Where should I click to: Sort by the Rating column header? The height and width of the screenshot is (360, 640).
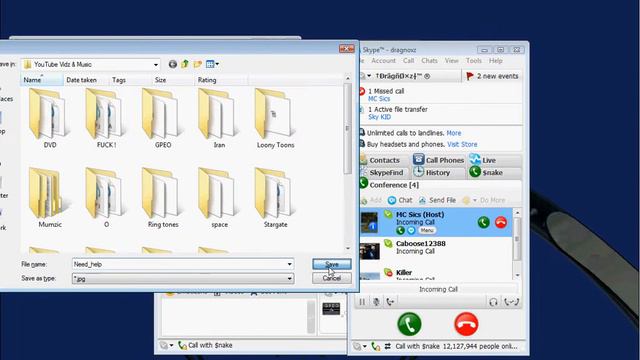click(221, 80)
